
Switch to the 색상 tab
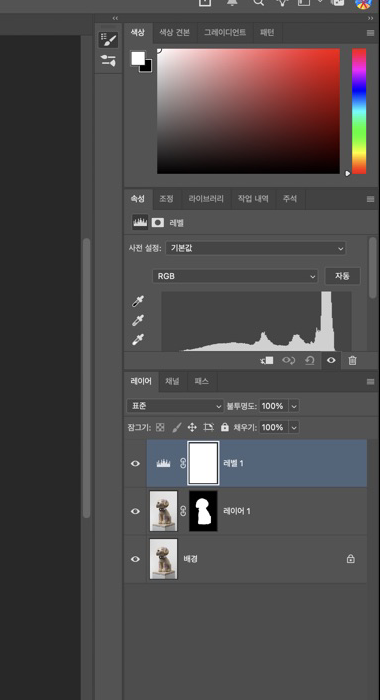(x=138, y=33)
